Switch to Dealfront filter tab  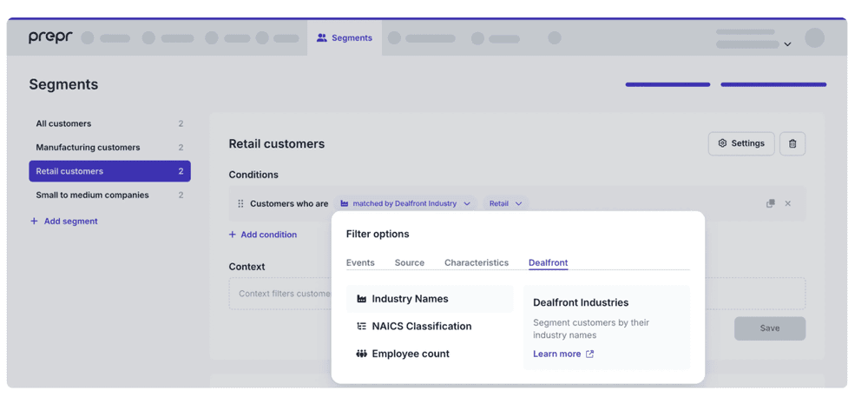tap(548, 262)
